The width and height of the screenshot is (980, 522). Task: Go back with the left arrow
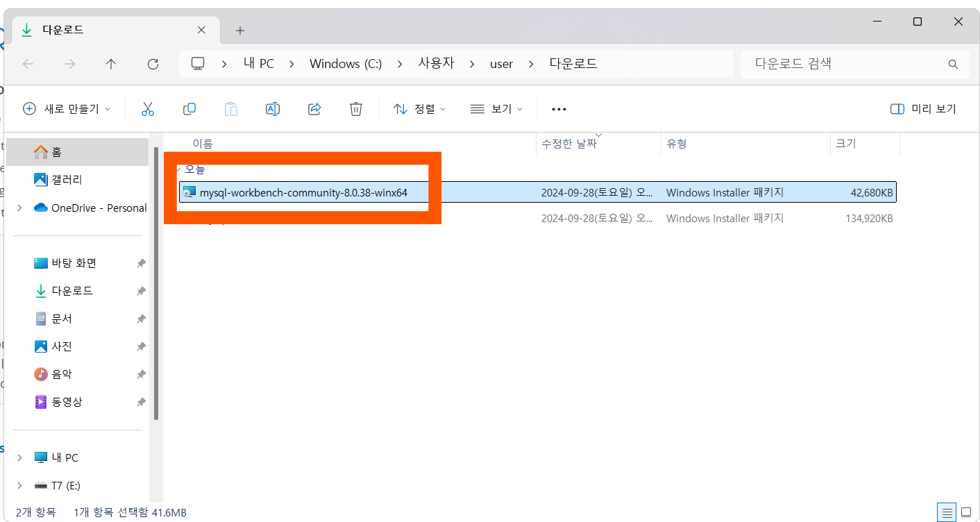click(x=28, y=64)
